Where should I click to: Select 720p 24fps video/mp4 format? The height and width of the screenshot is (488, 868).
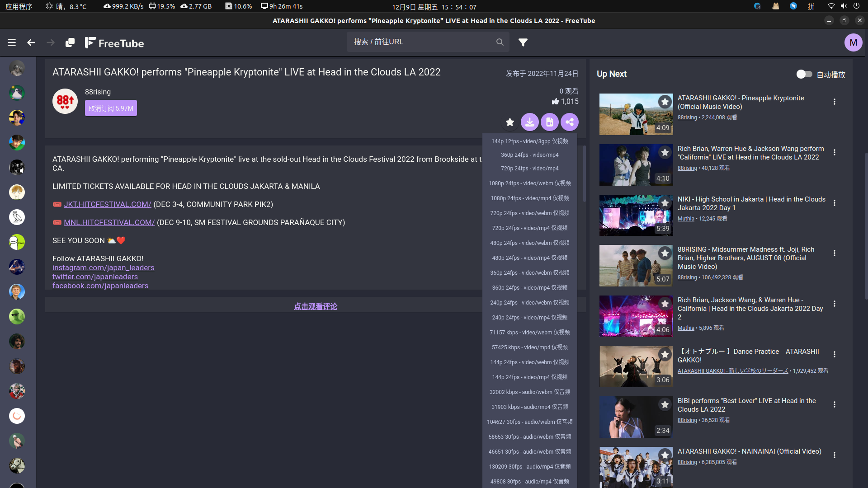click(529, 169)
